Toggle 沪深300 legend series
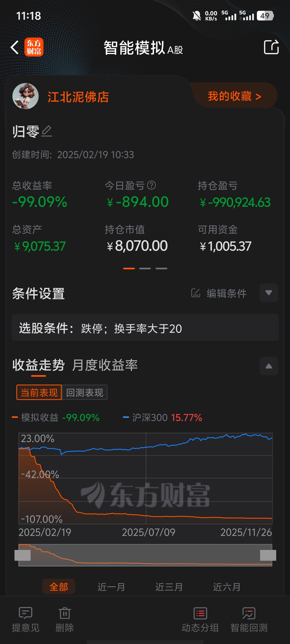Image resolution: width=290 pixels, height=644 pixels. [x=162, y=417]
